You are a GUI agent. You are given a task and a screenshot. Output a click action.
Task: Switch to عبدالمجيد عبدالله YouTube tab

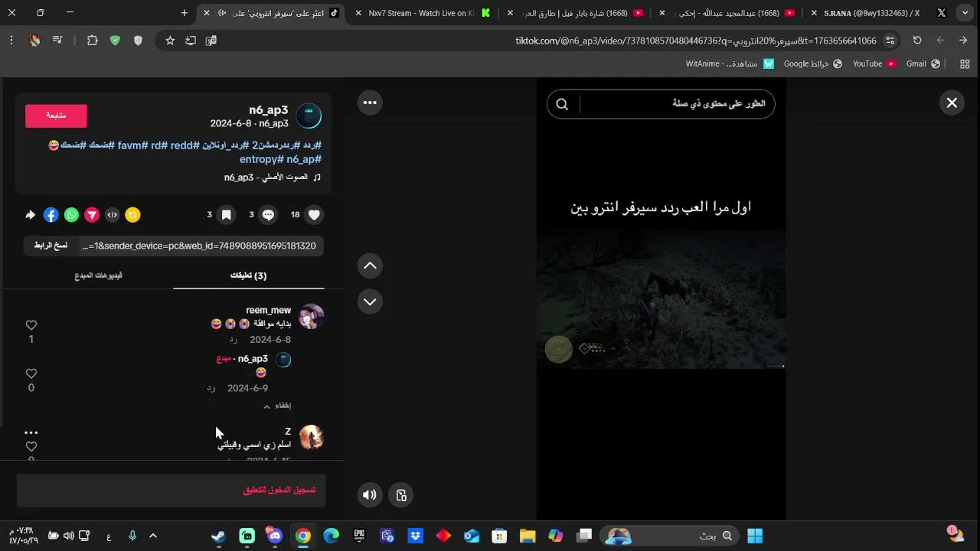coord(729,13)
